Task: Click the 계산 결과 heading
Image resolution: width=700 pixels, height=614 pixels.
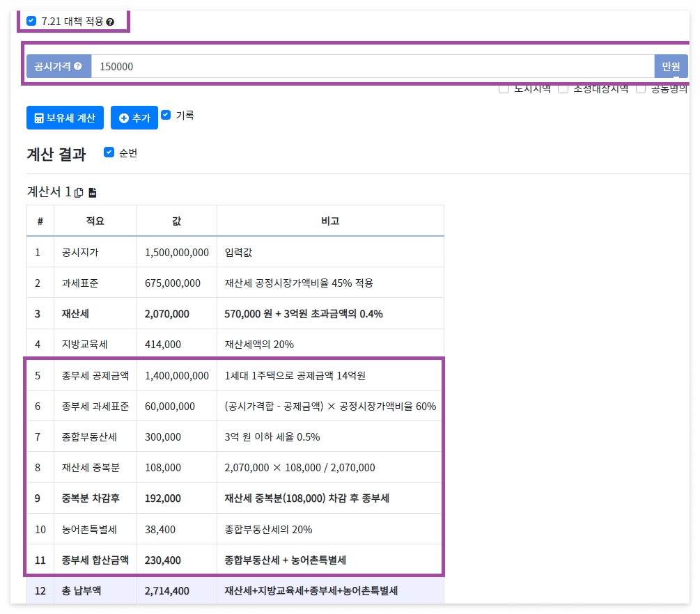Action: point(56,155)
